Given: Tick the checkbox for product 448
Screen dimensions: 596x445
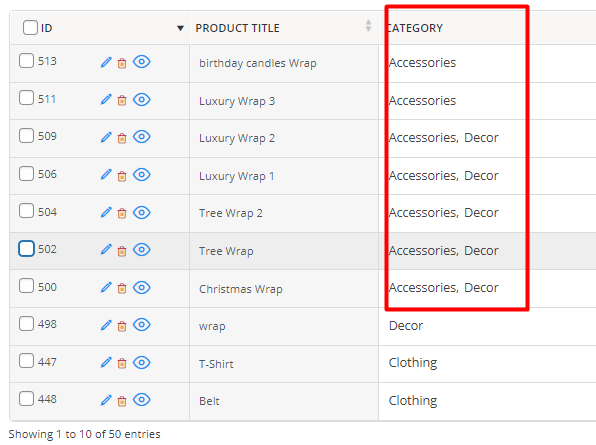Looking at the screenshot, I should pos(26,399).
